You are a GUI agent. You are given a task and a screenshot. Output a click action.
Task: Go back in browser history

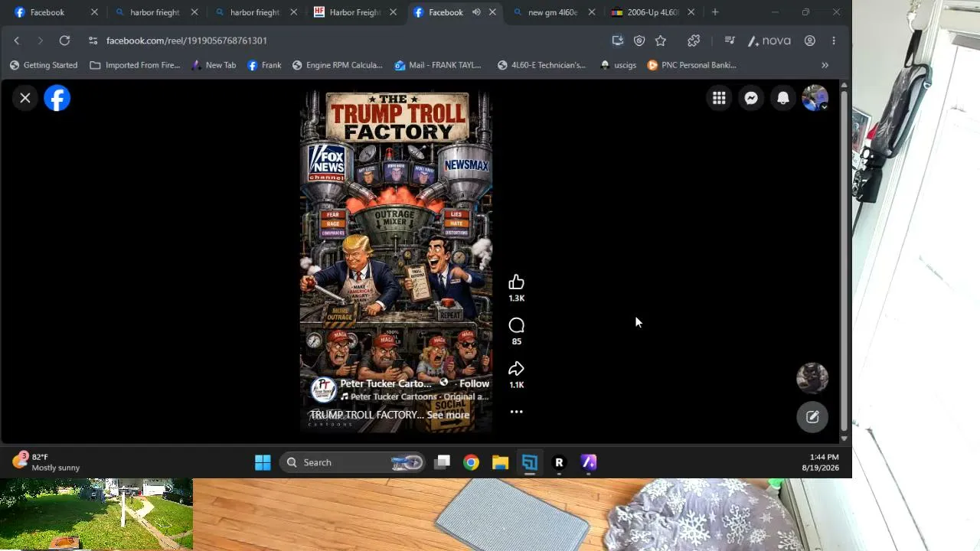17,41
